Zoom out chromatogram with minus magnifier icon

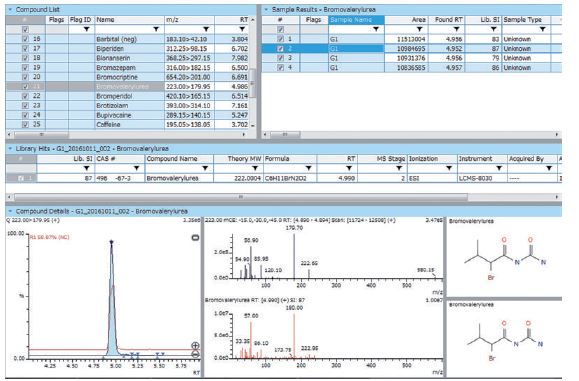195,354
